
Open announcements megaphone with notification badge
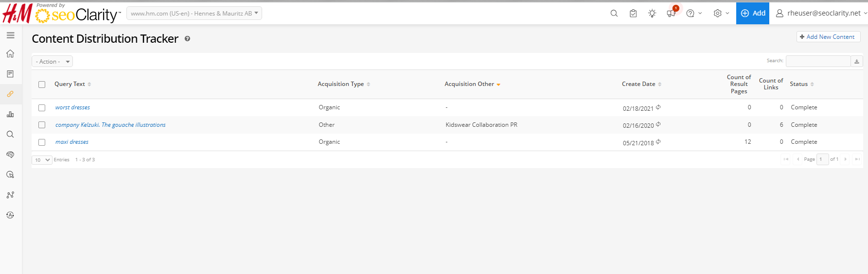coord(671,14)
